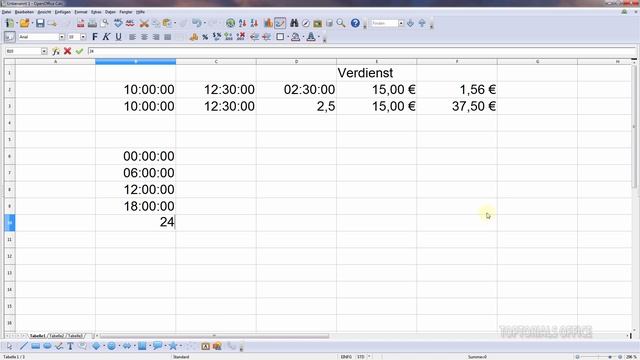Open the Page Preview icon

[x=105, y=23]
